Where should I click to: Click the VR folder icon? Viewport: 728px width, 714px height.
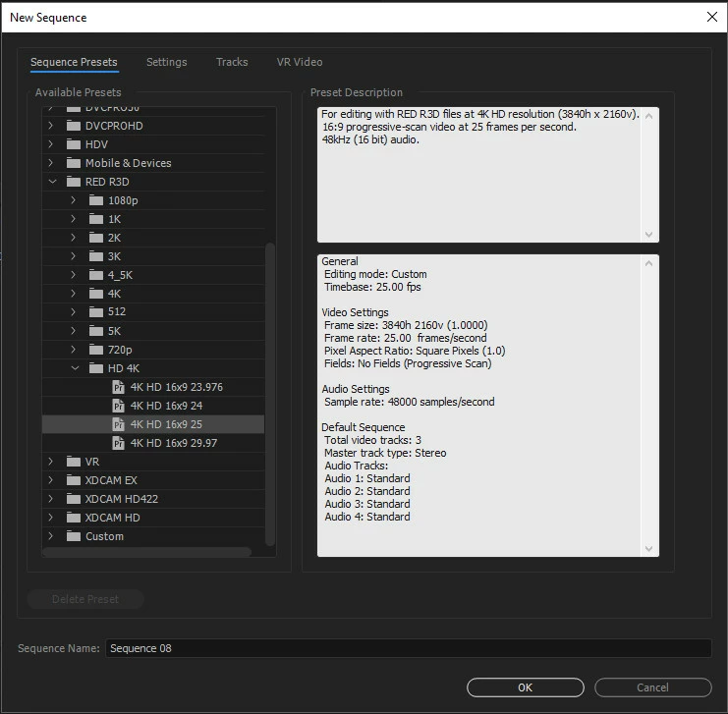coord(74,462)
